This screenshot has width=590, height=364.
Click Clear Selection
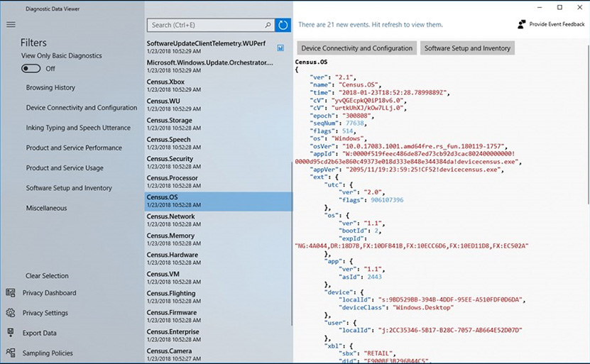click(x=47, y=275)
